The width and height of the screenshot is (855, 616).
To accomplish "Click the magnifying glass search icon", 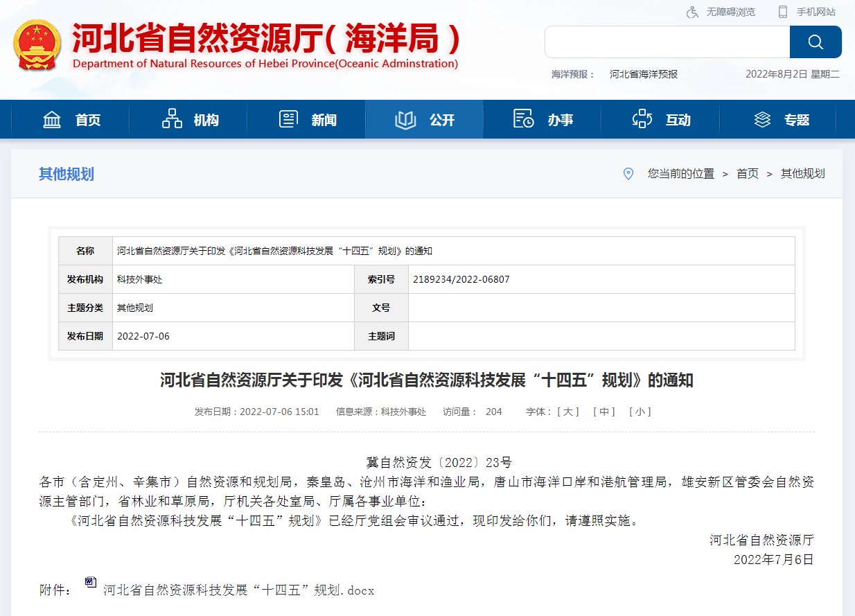I will (x=815, y=42).
